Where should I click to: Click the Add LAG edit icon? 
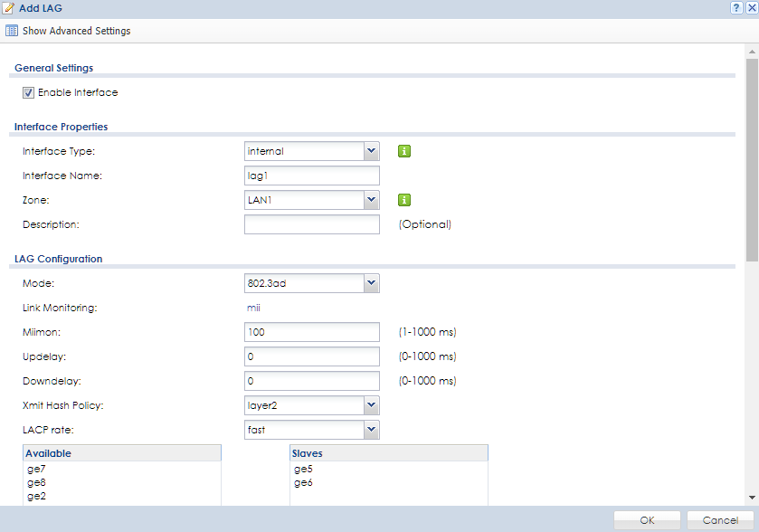coord(9,8)
